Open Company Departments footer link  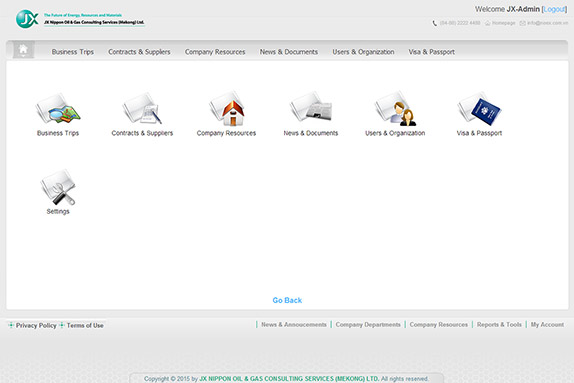pos(368,324)
